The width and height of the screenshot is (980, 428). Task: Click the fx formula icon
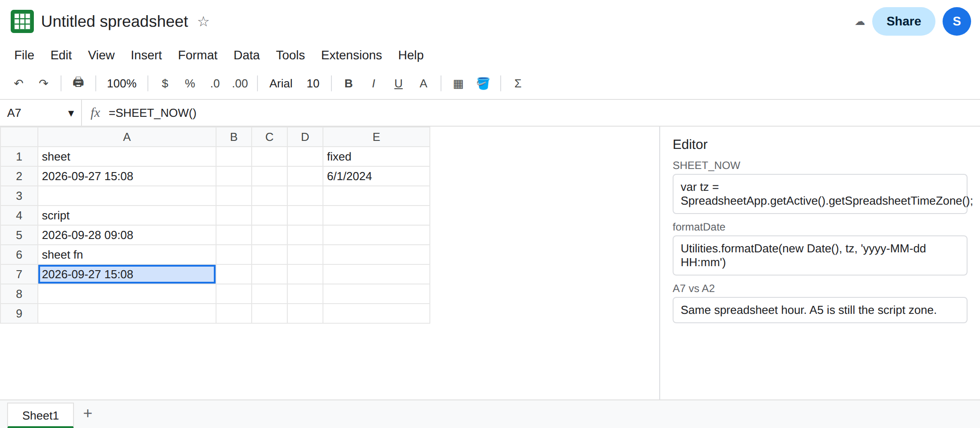(95, 113)
